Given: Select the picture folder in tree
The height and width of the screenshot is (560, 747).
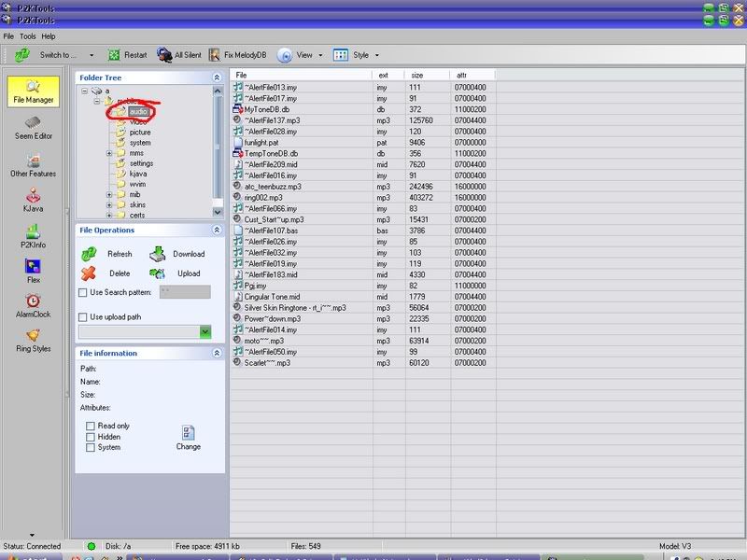Looking at the screenshot, I should 140,133.
